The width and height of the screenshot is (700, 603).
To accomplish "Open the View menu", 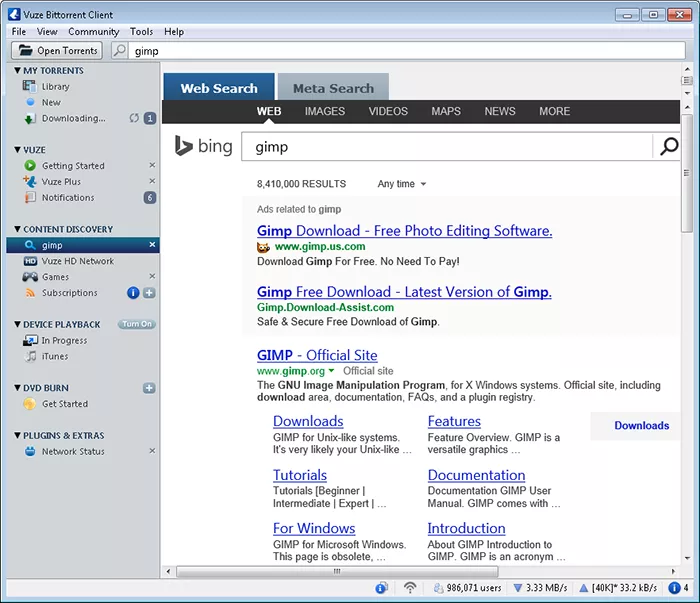I will coord(47,32).
